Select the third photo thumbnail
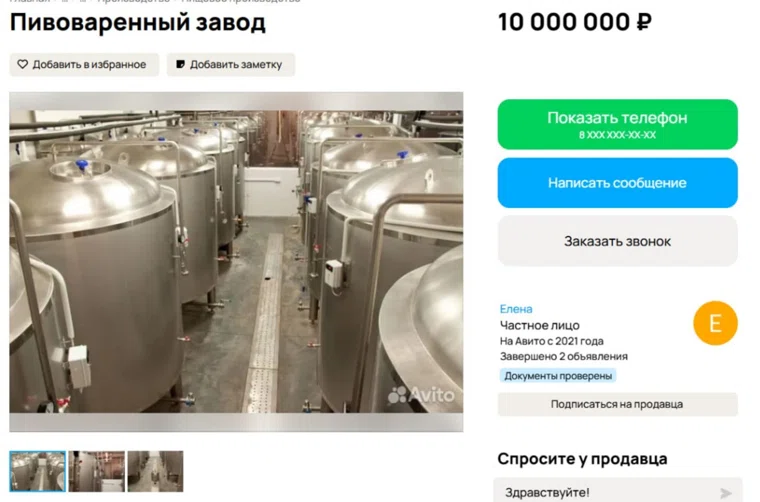This screenshot has width=760, height=502. tap(156, 471)
